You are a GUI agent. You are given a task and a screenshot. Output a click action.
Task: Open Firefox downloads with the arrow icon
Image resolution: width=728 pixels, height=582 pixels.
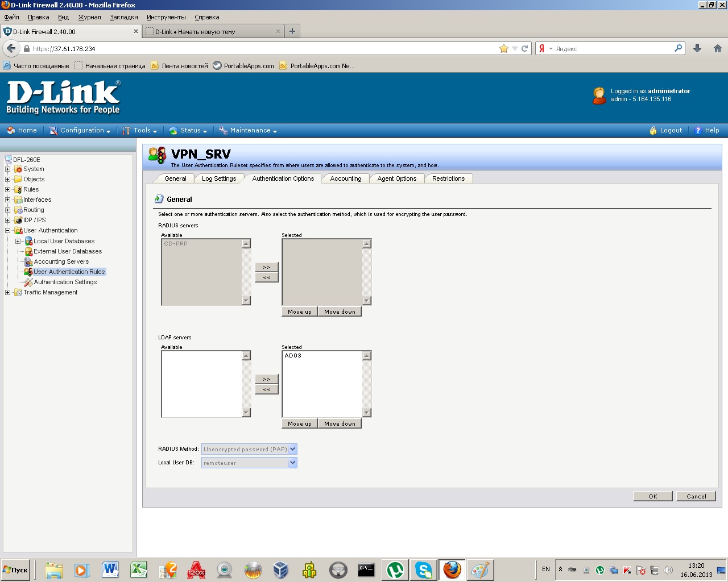[x=697, y=49]
